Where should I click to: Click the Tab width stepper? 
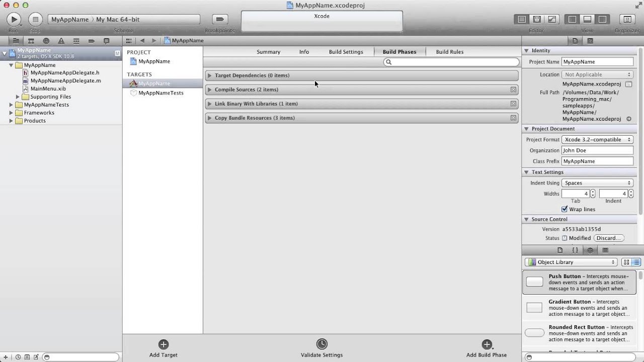tap(593, 194)
